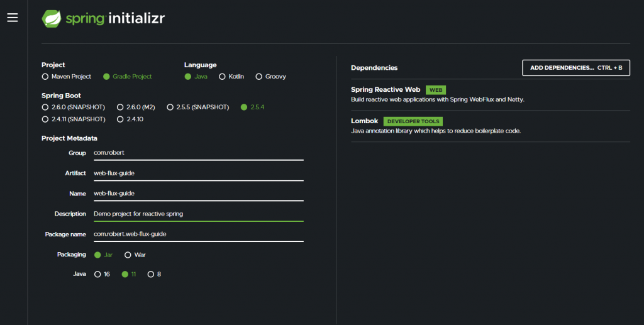Select Spring Boot 2.6.0 (M2)
Viewport: 644px width, 325px height.
[136, 107]
